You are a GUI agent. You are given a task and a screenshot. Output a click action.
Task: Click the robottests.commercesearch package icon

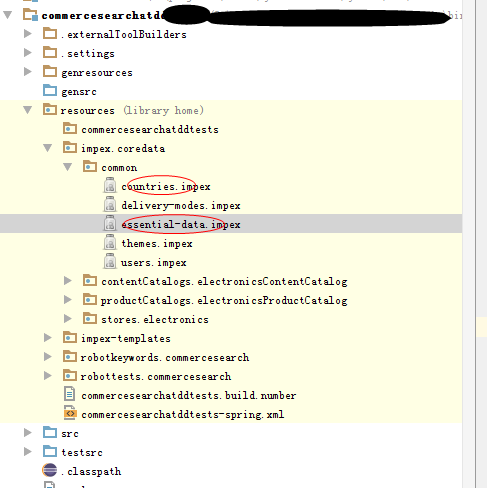(70, 376)
